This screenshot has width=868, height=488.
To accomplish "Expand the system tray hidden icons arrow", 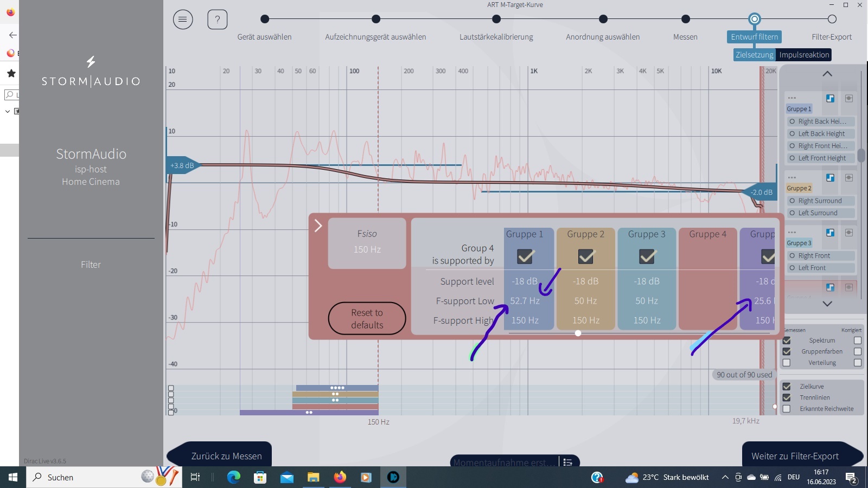I will coord(725,477).
